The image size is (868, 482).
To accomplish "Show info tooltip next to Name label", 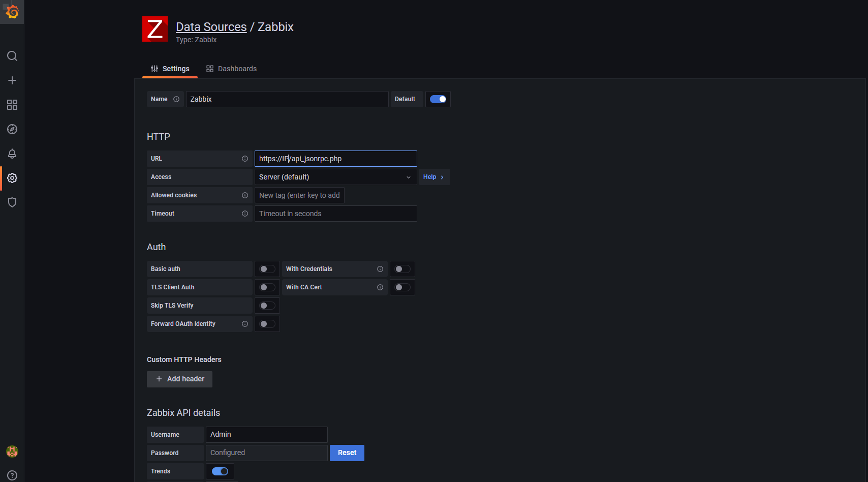I will tap(176, 99).
